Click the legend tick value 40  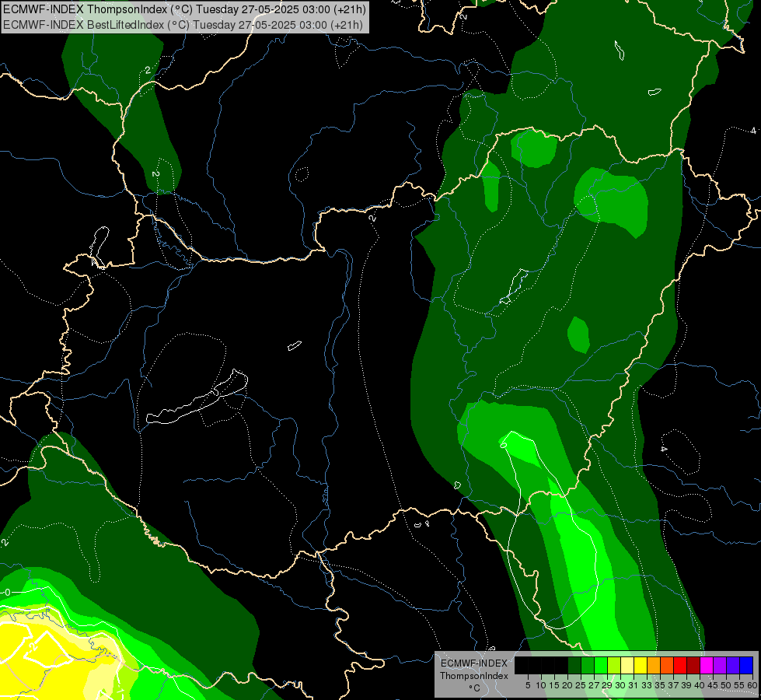[700, 685]
